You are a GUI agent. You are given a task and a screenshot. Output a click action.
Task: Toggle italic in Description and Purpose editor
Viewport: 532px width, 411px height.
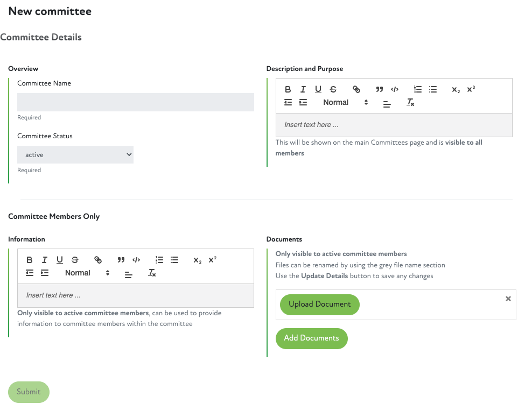point(303,90)
